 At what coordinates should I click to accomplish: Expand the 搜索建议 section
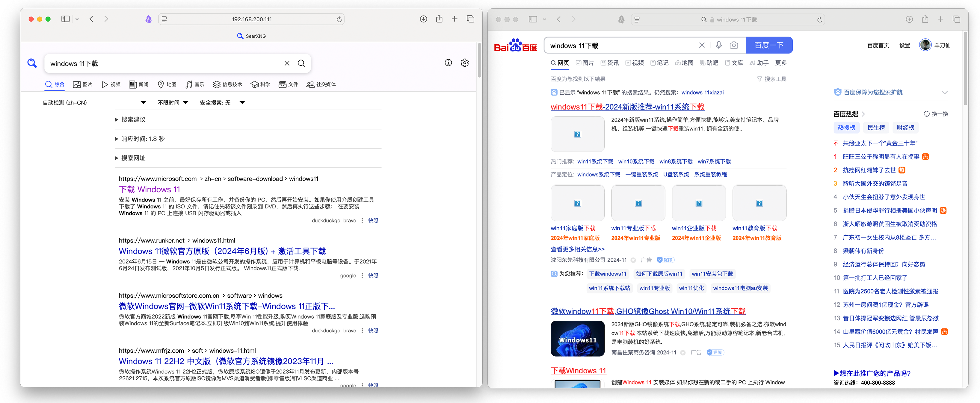[248, 120]
